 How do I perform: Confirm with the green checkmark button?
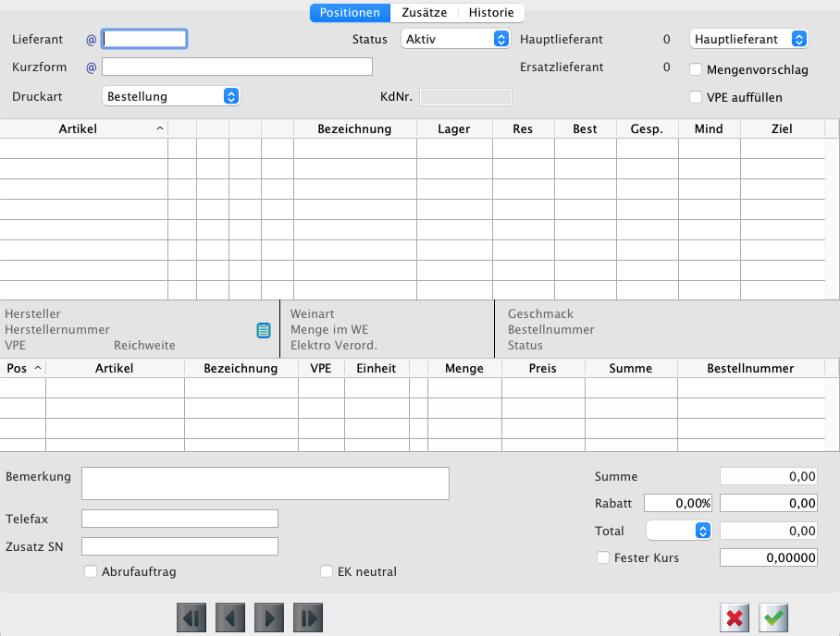[773, 618]
